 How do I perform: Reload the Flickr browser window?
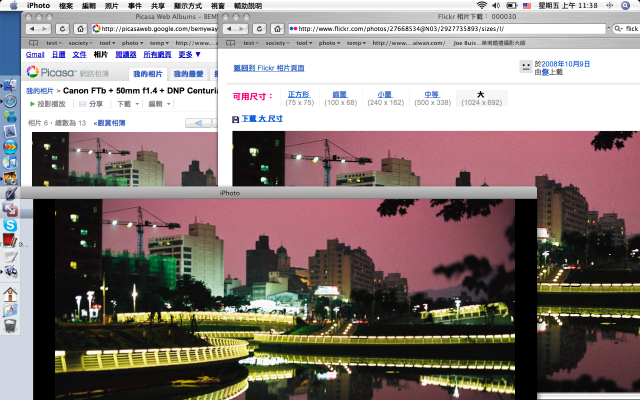coord(259,29)
